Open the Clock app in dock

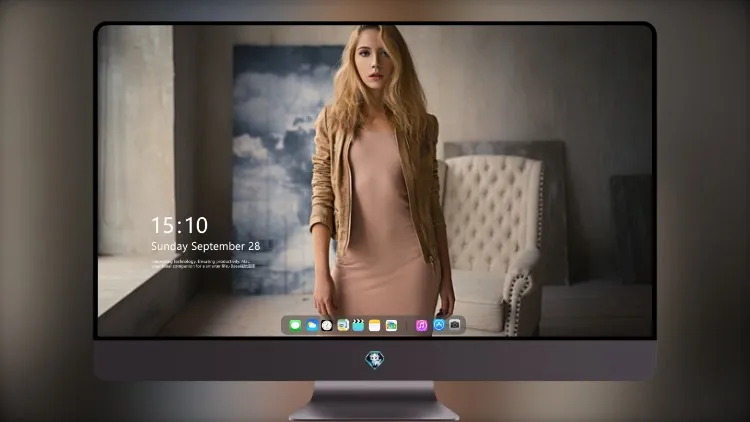[x=327, y=325]
